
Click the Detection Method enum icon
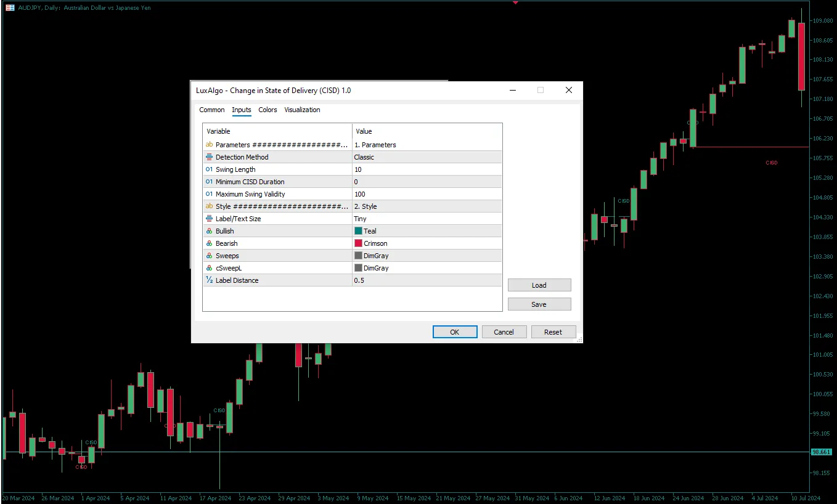[209, 157]
